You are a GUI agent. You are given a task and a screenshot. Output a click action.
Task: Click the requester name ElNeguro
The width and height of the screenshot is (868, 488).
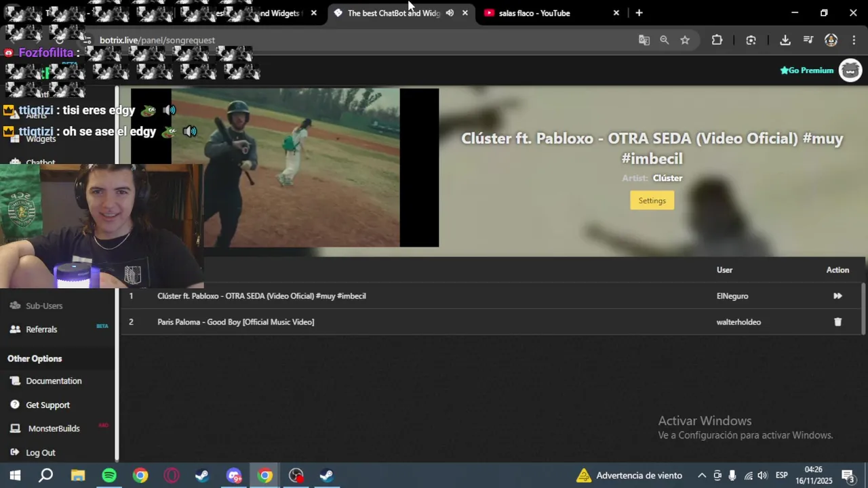click(x=732, y=296)
